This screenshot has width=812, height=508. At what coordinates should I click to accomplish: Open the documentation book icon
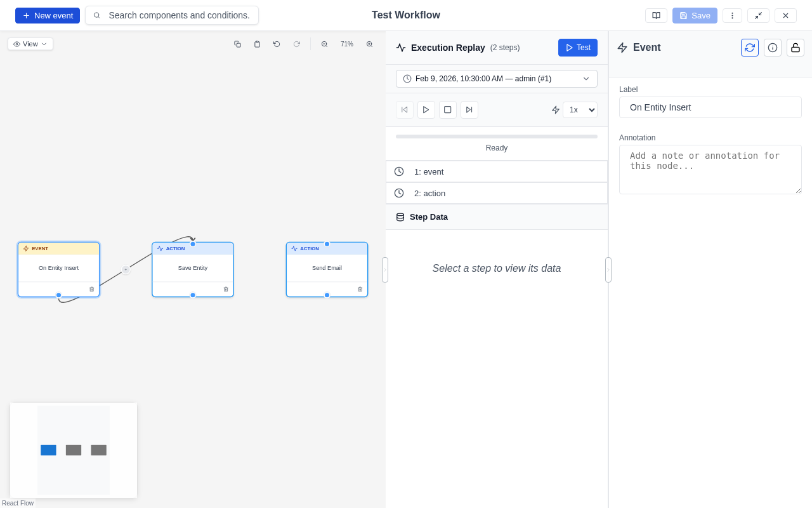pos(656,15)
